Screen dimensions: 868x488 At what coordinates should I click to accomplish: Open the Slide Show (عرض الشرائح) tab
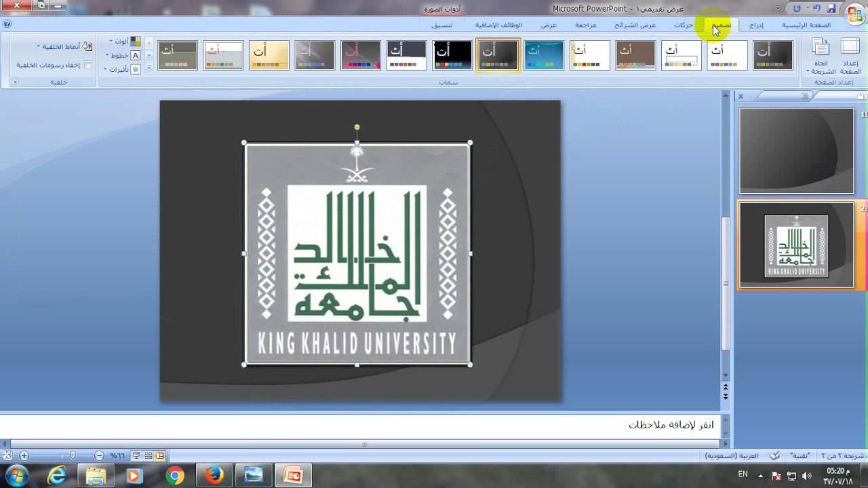click(635, 25)
